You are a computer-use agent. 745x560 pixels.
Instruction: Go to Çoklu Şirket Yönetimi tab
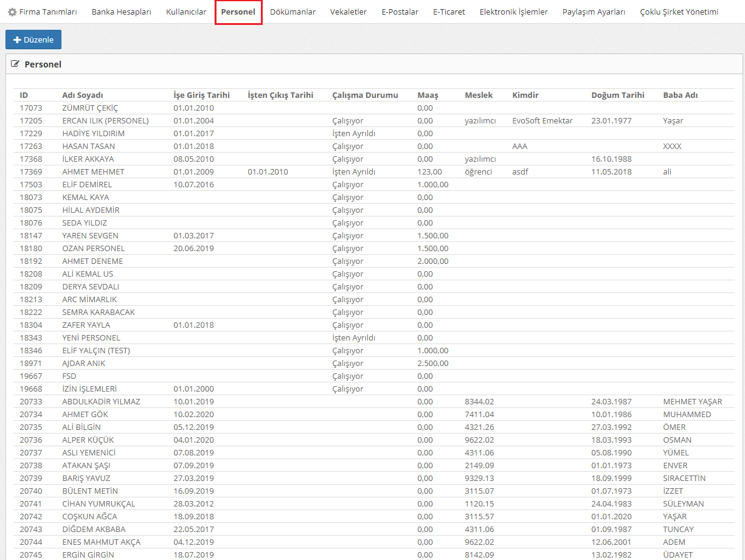[x=679, y=12]
